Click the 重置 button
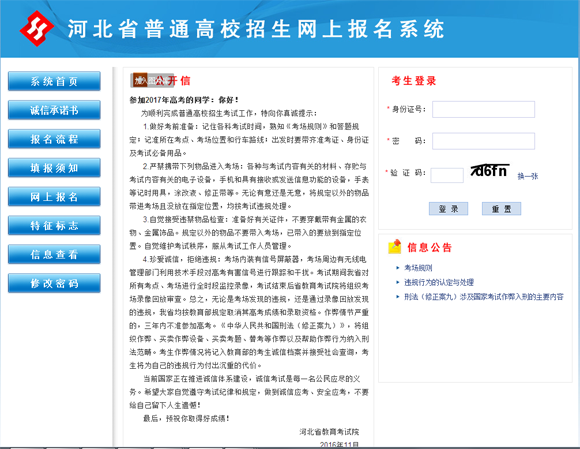580x449 pixels. coord(501,209)
